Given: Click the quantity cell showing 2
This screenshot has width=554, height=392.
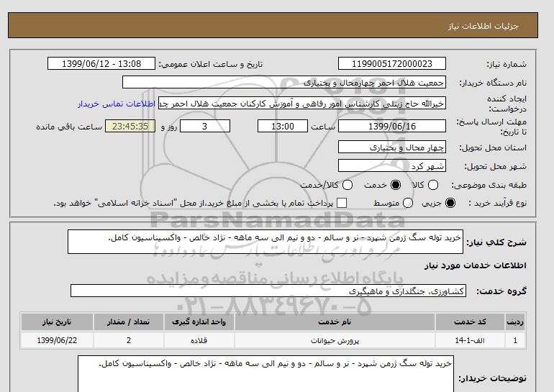Looking at the screenshot, I should 129,340.
